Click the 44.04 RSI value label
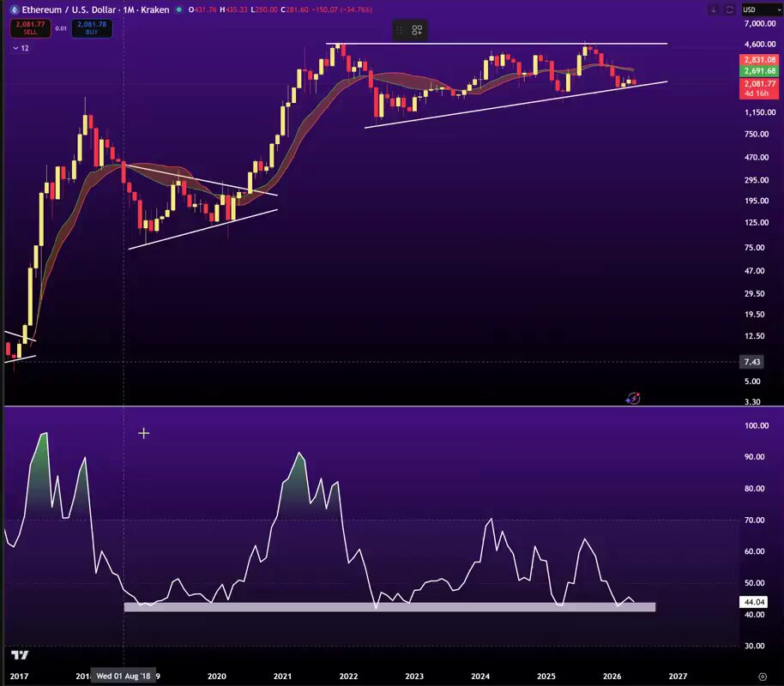Image resolution: width=784 pixels, height=686 pixels. (753, 602)
